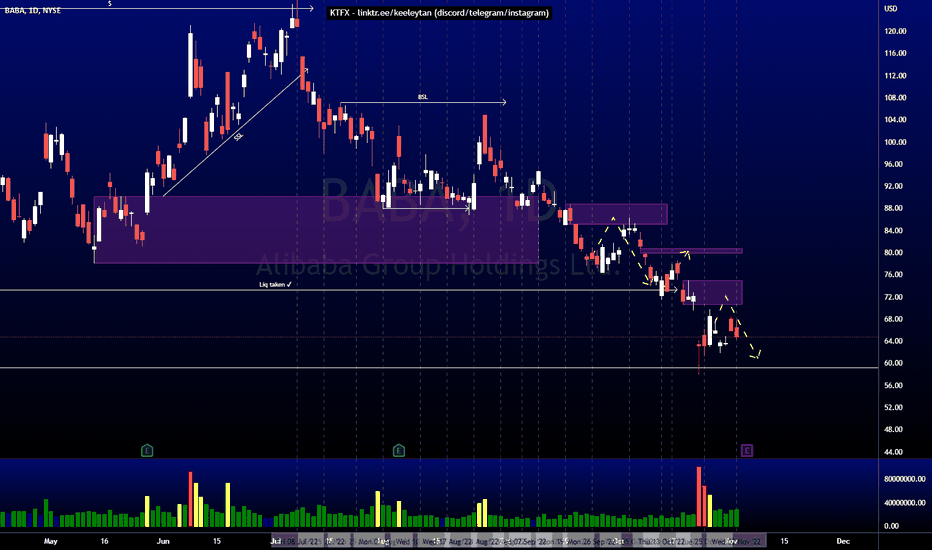Click the 60.00 price axis label
Viewport: 932px width, 550px height.
[x=893, y=363]
